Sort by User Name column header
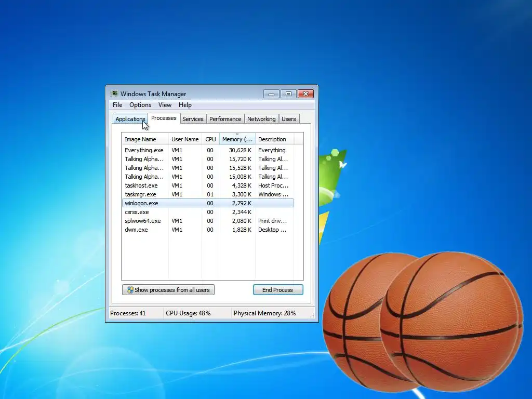 click(185, 139)
